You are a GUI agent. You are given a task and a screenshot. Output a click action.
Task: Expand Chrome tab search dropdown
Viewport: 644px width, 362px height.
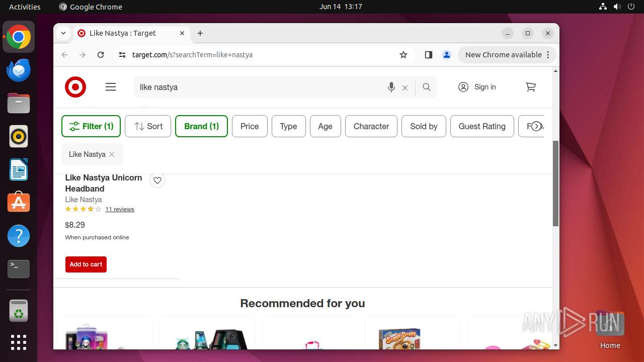tap(63, 33)
